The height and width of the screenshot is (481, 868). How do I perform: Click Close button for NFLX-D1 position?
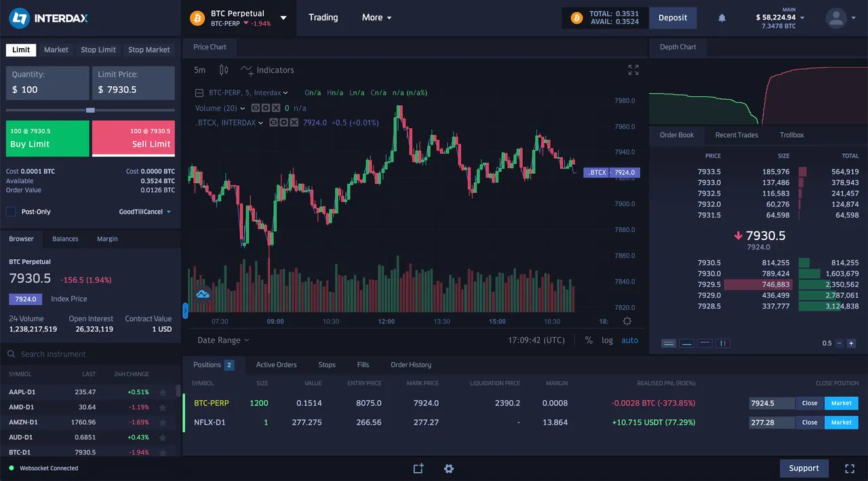(x=810, y=422)
